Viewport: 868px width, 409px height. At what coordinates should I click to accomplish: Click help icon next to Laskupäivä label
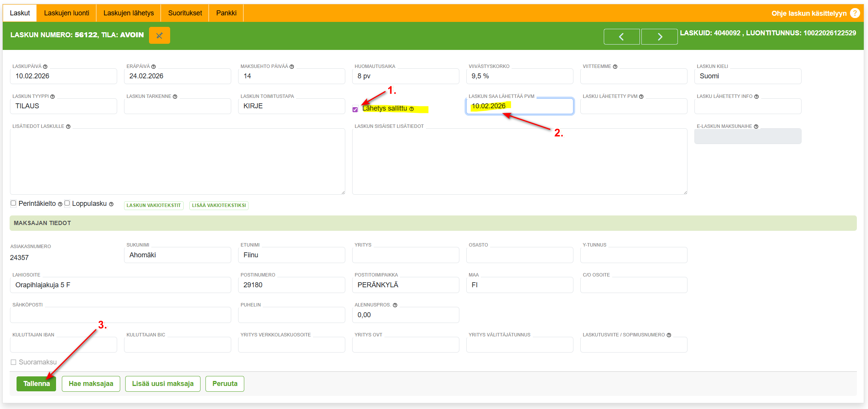[x=45, y=67]
